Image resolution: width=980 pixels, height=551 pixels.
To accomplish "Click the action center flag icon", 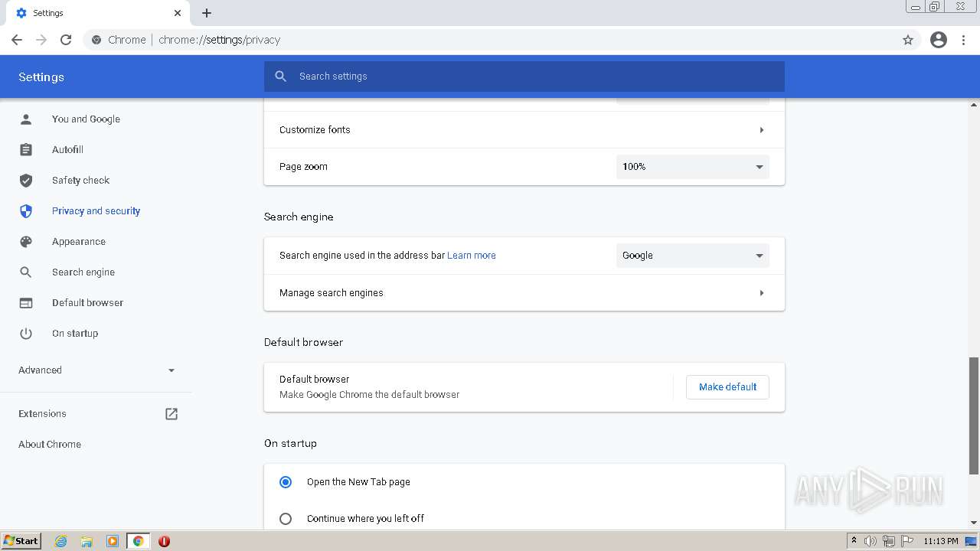I will click(906, 541).
